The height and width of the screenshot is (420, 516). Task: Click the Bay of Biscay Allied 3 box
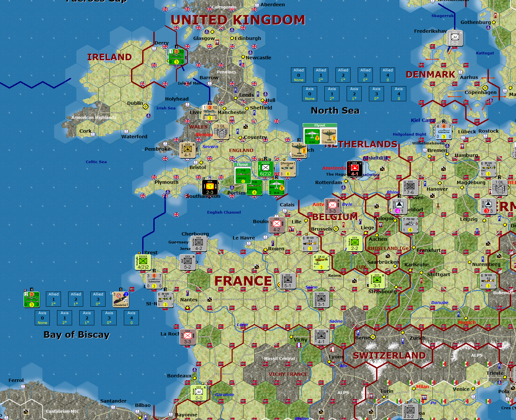(98, 299)
